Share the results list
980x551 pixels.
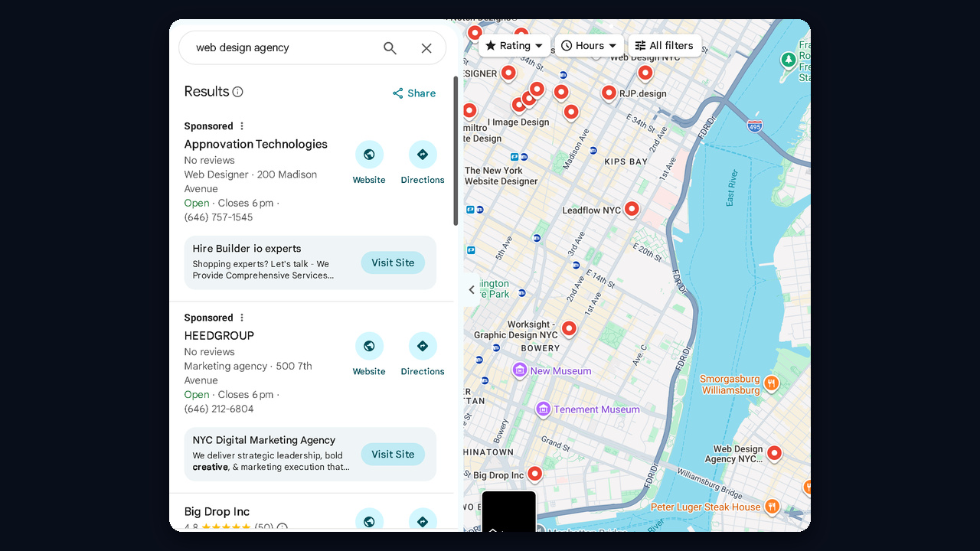click(x=414, y=93)
